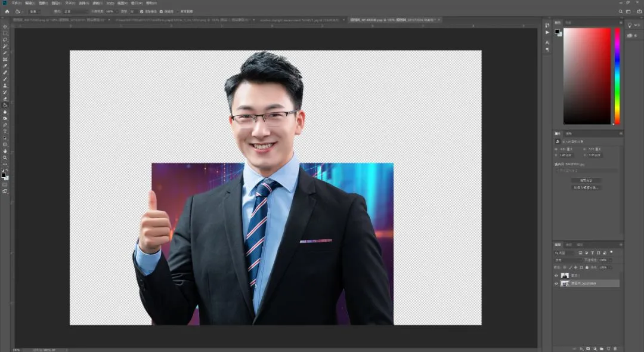Image resolution: width=644 pixels, height=352 pixels.
Task: Open the File menu
Action: pos(16,3)
